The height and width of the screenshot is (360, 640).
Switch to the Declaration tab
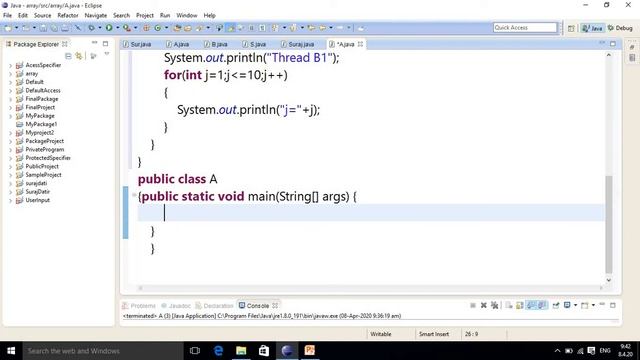coord(215,306)
